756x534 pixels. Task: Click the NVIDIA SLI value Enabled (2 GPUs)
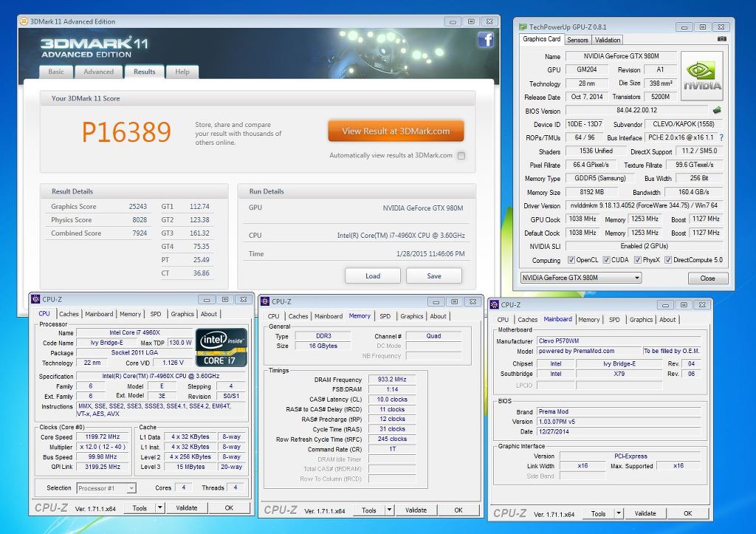[644, 246]
